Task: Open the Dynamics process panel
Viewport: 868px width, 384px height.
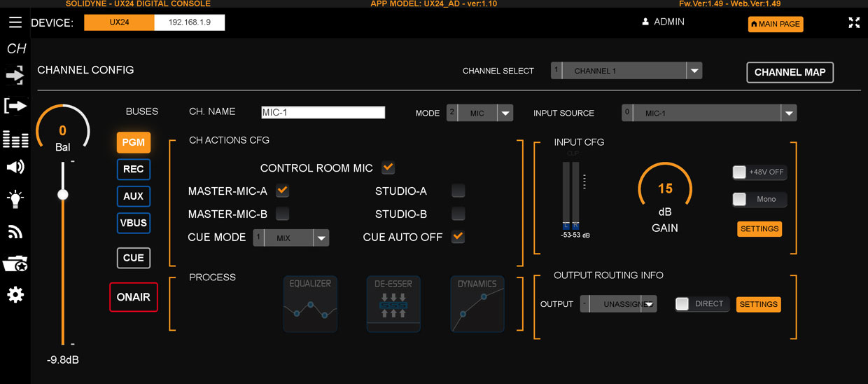Action: click(477, 304)
